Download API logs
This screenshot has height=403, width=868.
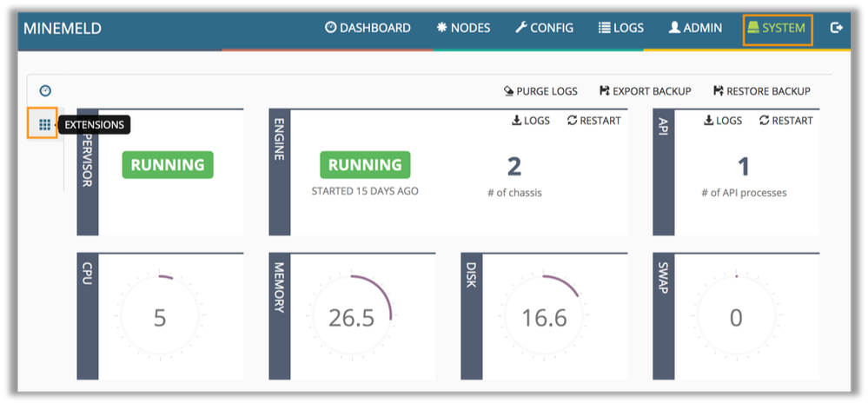click(722, 121)
